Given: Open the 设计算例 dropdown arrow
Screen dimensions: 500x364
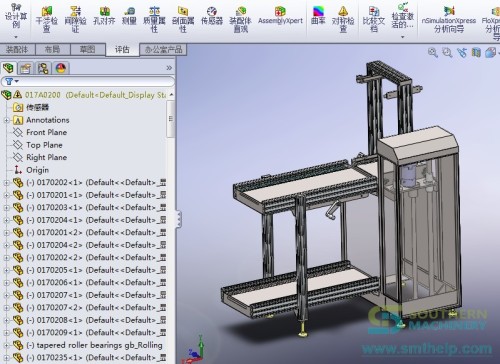Looking at the screenshot, I should (16, 37).
